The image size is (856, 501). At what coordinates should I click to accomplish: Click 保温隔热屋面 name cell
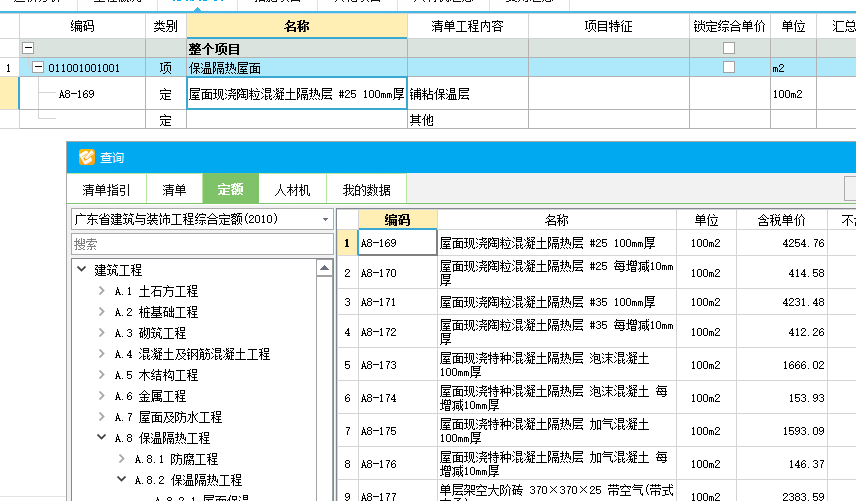tap(297, 68)
